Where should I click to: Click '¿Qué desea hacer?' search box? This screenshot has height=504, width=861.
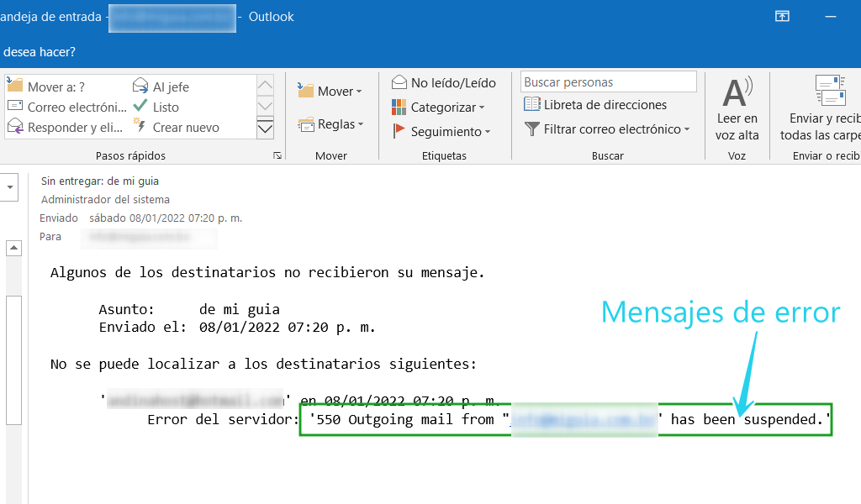pos(38,52)
